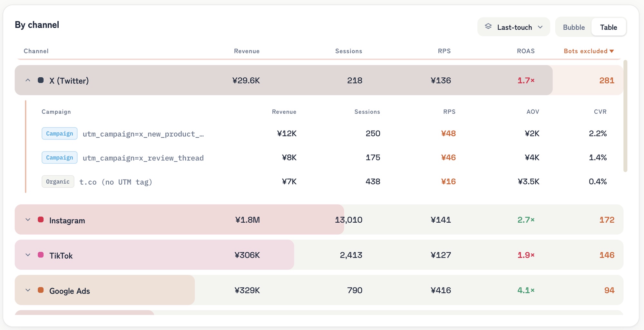This screenshot has width=644, height=330.
Task: Click the sub-table Campaign column header
Action: coord(56,112)
